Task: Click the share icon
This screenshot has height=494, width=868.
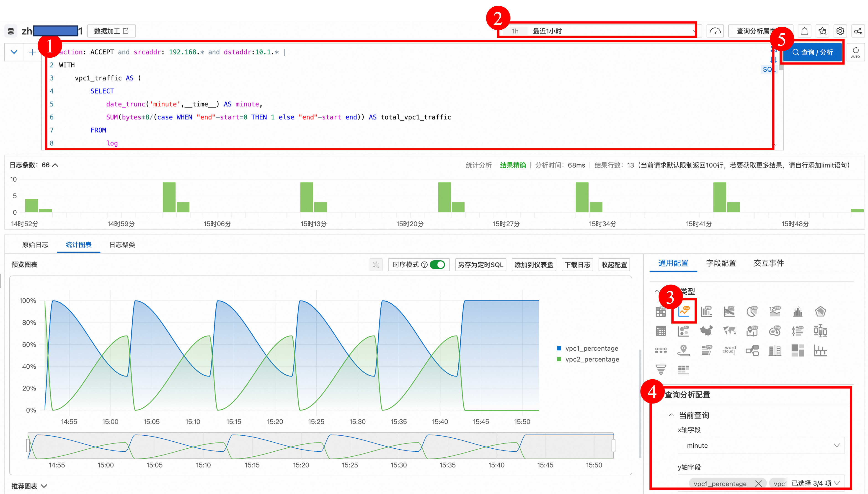Action: [858, 31]
